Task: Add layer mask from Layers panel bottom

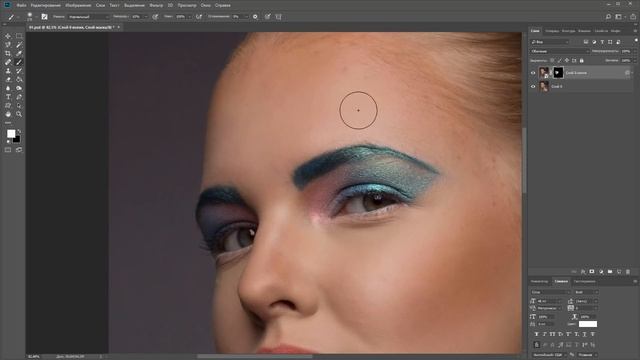Action: pos(592,272)
